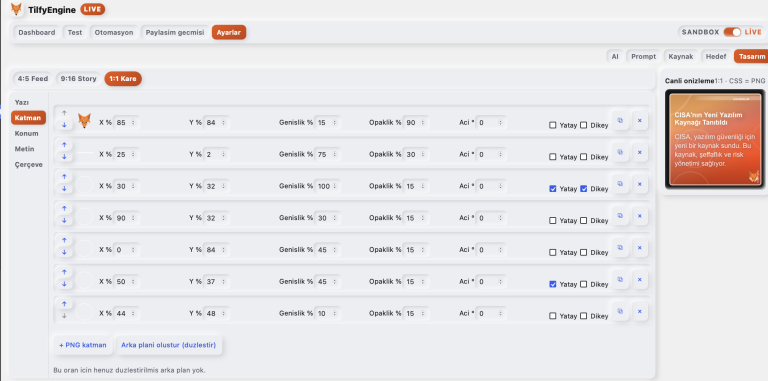
Task: Click Arka plani olustur (duzlestir)
Action: 168,345
